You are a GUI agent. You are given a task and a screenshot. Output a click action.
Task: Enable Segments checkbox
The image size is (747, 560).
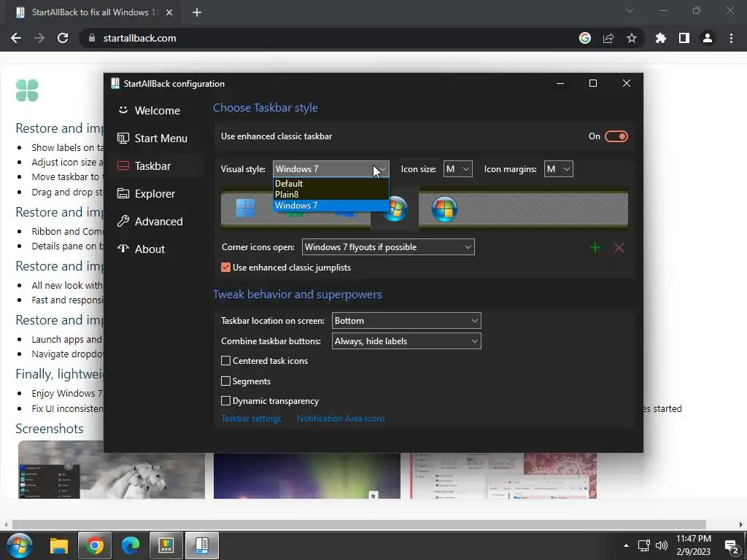pyautogui.click(x=226, y=381)
